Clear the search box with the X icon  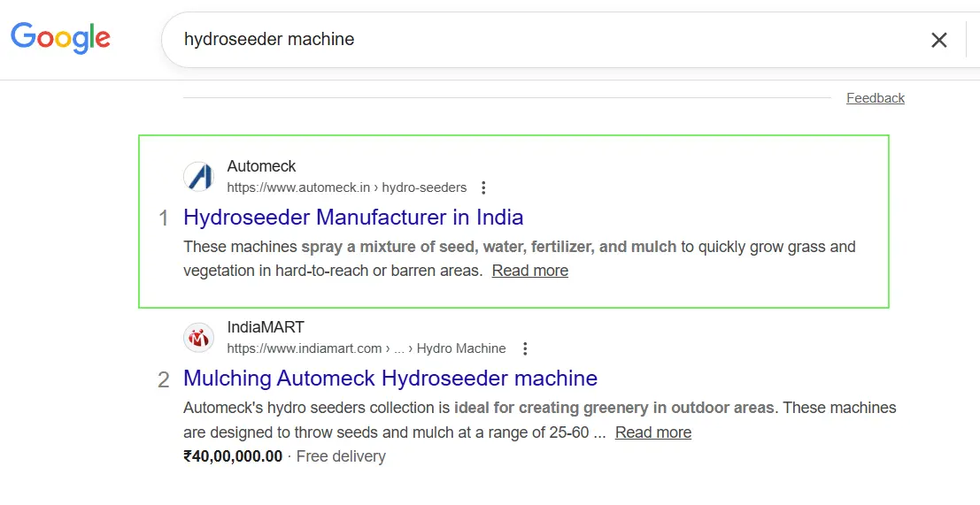click(x=938, y=40)
